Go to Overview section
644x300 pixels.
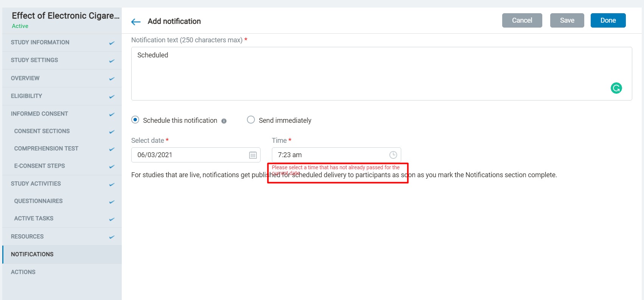click(x=62, y=78)
